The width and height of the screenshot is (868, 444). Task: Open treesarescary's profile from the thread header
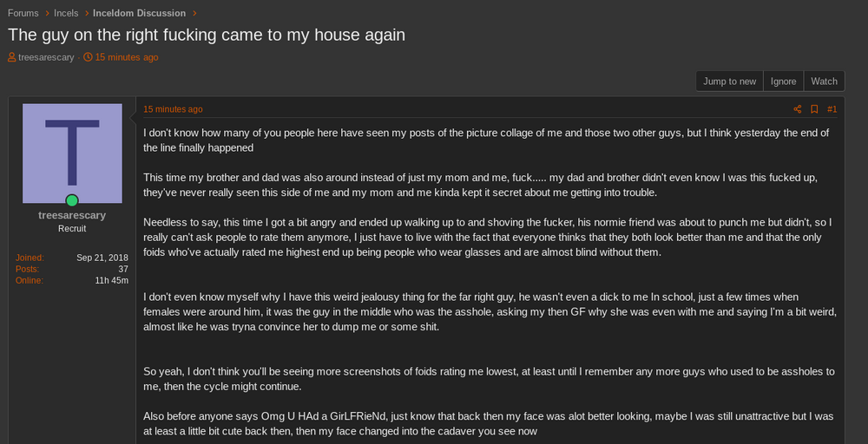tap(46, 57)
